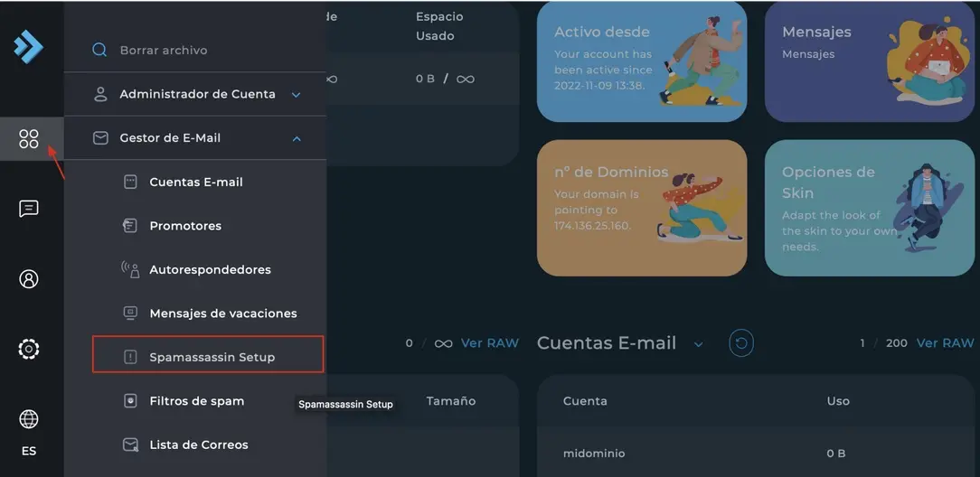Click the DirectAdmin logo icon

coord(28,47)
